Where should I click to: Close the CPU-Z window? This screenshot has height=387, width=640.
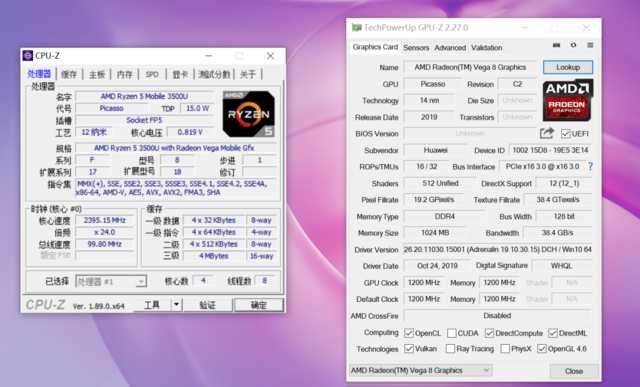270,56
